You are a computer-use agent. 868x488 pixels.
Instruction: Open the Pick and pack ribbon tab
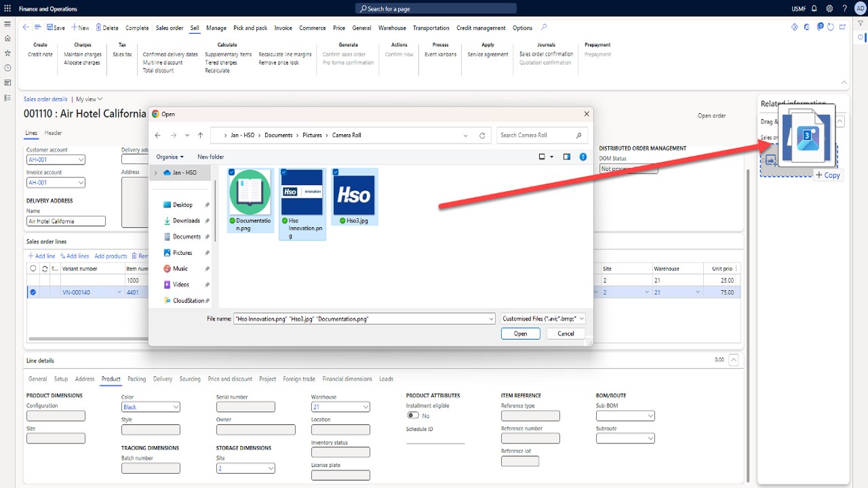click(x=250, y=28)
